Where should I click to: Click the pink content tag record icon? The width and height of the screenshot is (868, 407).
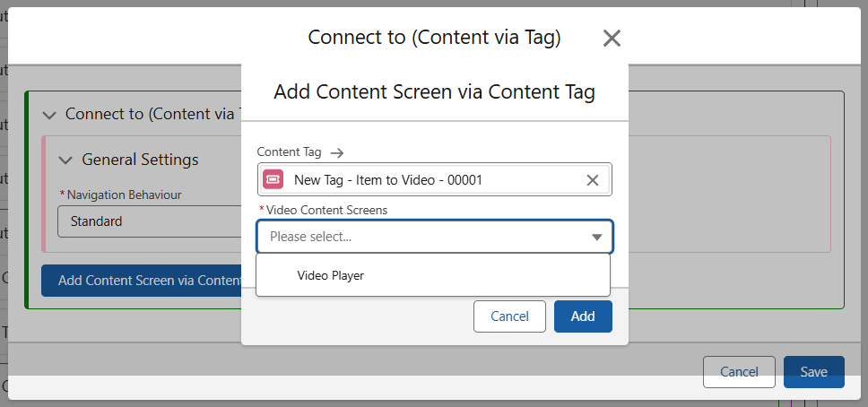273,180
